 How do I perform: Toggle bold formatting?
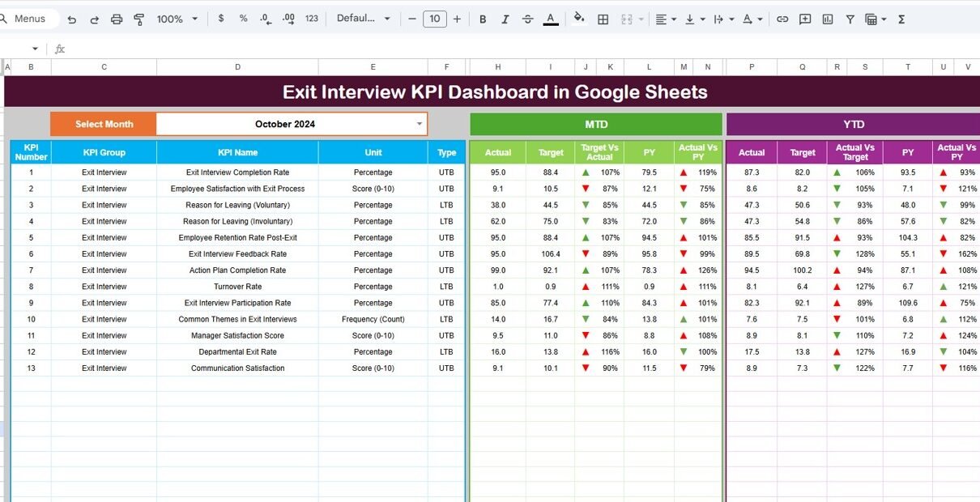point(483,19)
